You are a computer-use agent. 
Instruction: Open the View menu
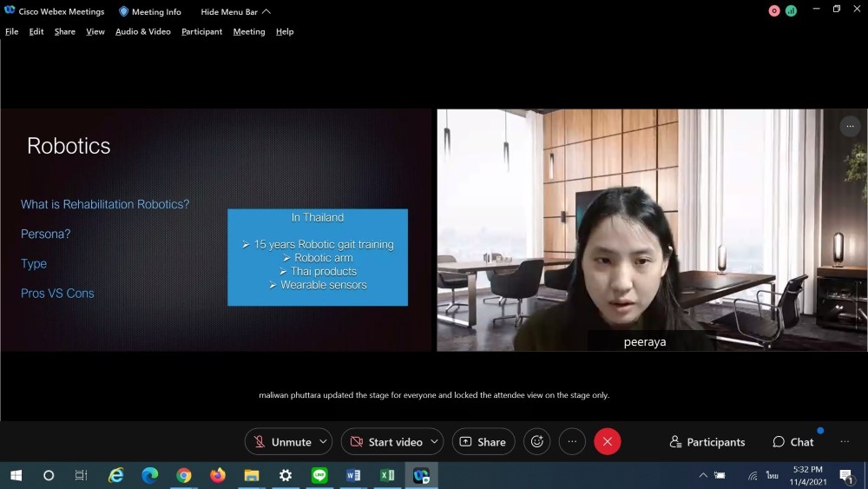[95, 31]
